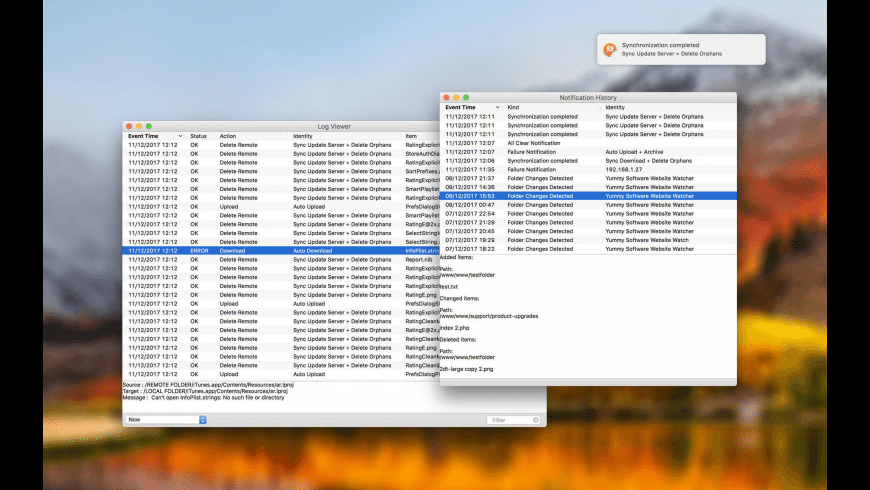Click the 'Deleted items:' heading in notification details

pos(458,340)
